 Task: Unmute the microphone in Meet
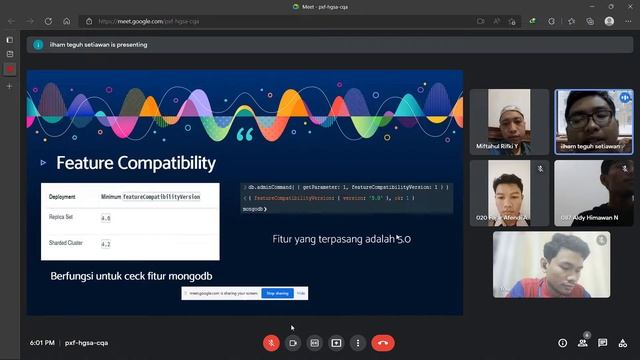pyautogui.click(x=271, y=343)
